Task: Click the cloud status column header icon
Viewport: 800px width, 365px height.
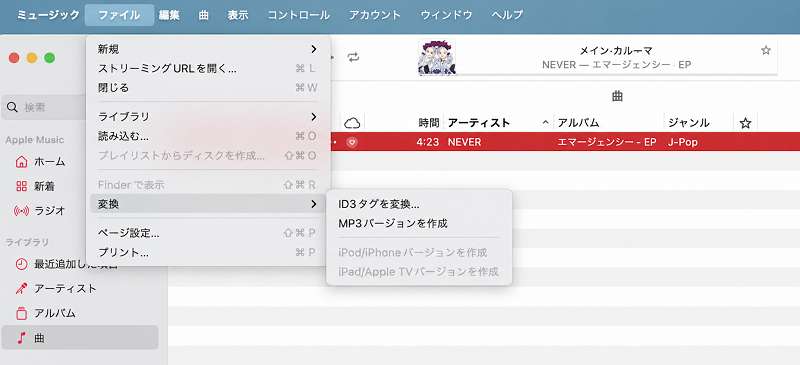Action: 352,123
